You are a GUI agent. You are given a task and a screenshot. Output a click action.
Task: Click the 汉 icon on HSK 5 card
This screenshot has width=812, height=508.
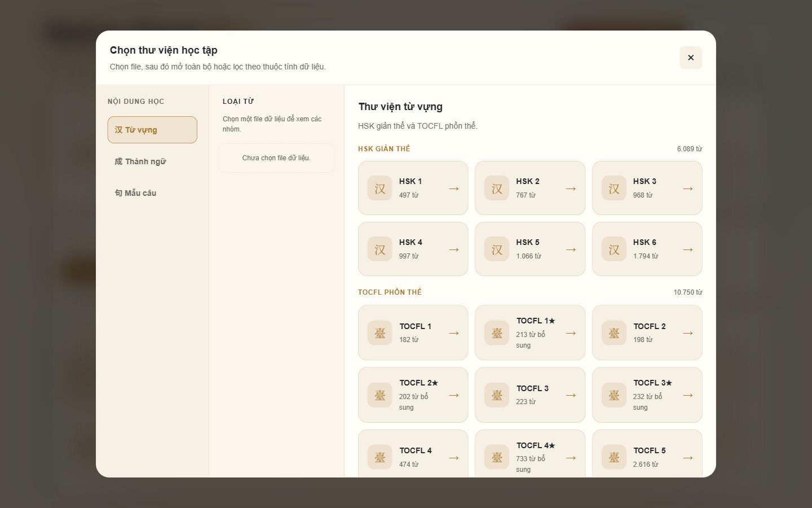[497, 249]
